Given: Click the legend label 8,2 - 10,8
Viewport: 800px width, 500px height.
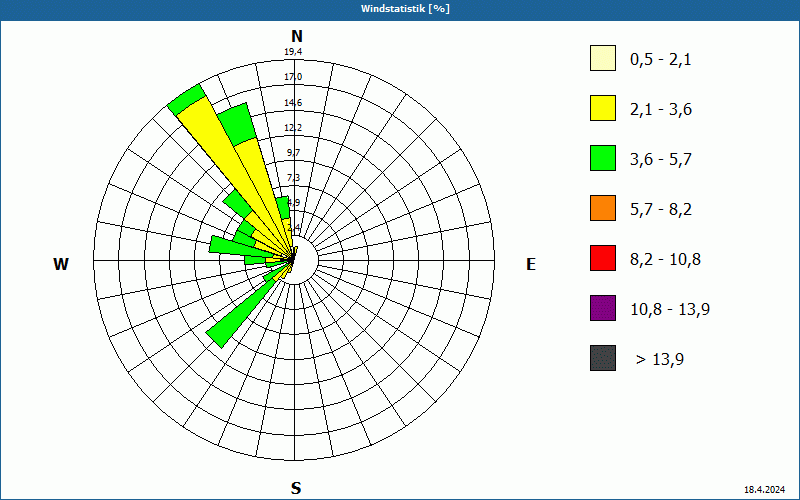Looking at the screenshot, I should click(x=665, y=260).
